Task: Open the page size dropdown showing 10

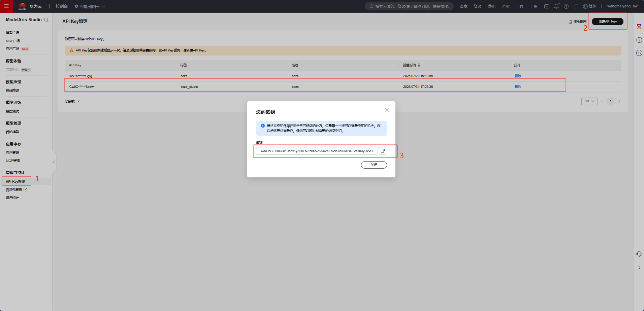Action: click(589, 101)
